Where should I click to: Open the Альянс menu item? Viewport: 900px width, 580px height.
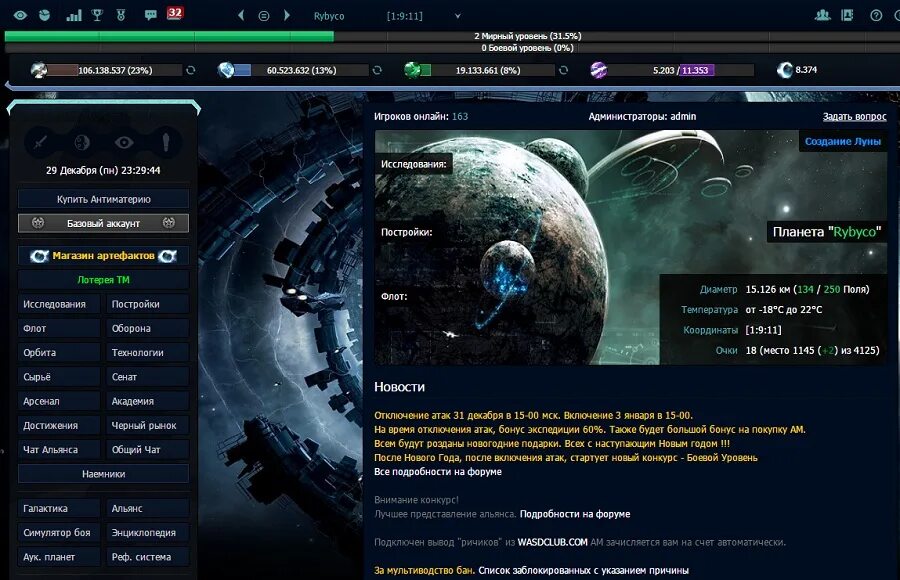[x=148, y=508]
